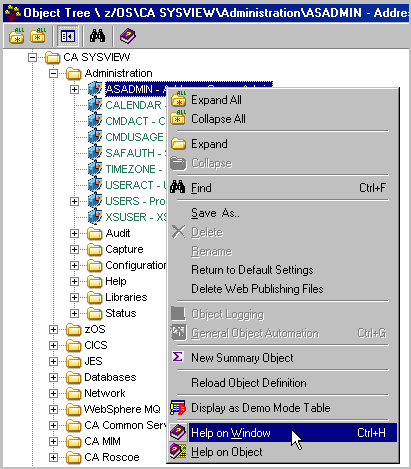
Task: Expand the CA Roscoe folder
Action: point(53,457)
